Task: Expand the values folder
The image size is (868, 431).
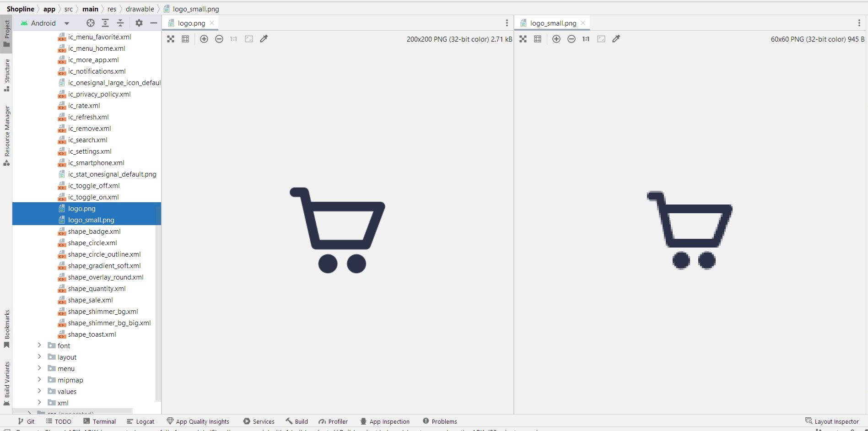Action: tap(39, 391)
